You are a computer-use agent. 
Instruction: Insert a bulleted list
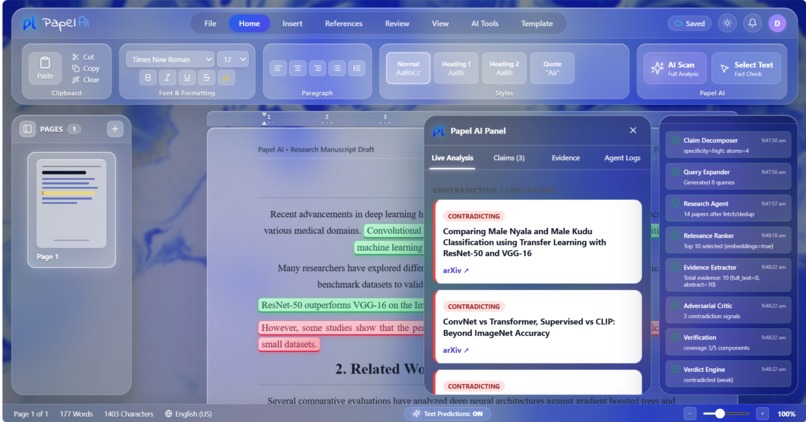tap(337, 68)
